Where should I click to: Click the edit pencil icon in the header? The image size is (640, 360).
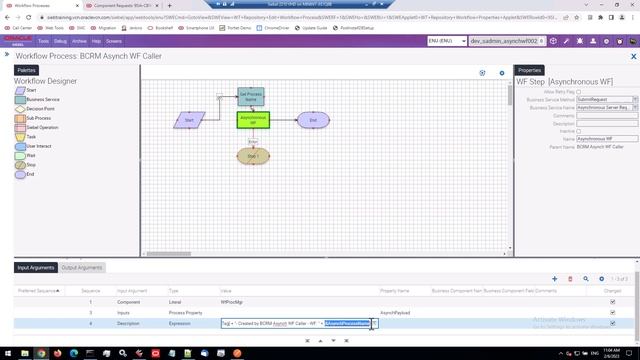click(x=566, y=41)
